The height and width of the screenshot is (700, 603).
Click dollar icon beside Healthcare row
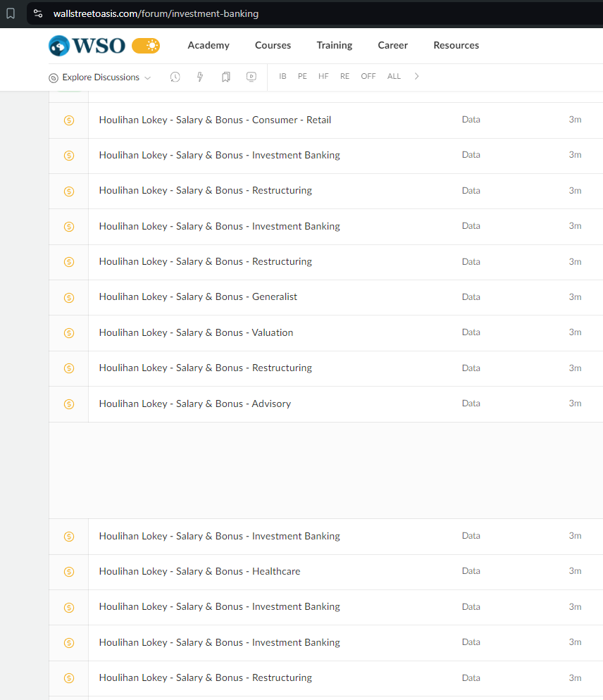pyautogui.click(x=69, y=571)
